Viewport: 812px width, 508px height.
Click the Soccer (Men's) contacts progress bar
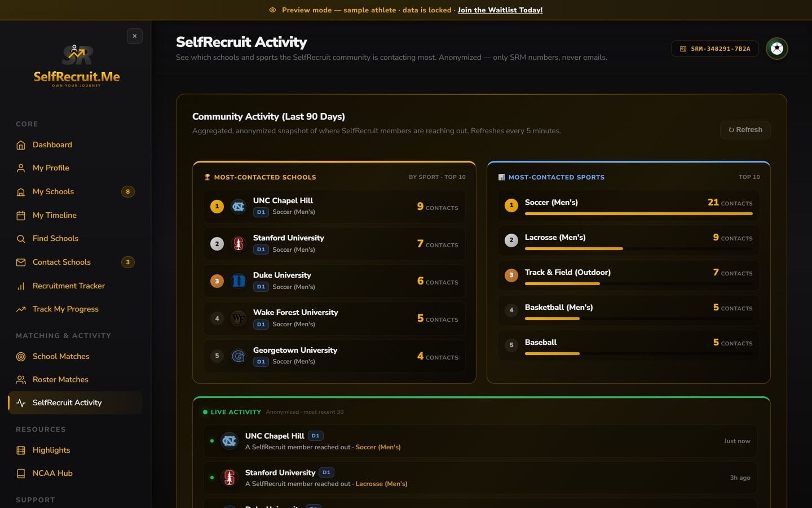pos(638,214)
